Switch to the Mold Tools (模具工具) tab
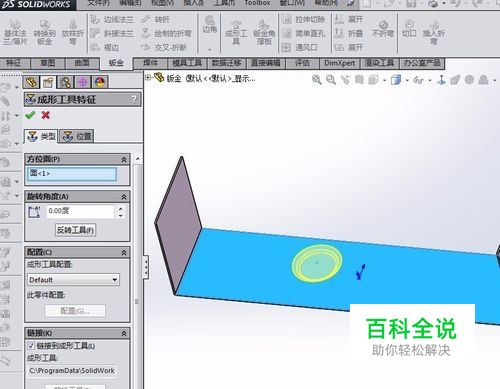500x389 pixels. [x=187, y=63]
